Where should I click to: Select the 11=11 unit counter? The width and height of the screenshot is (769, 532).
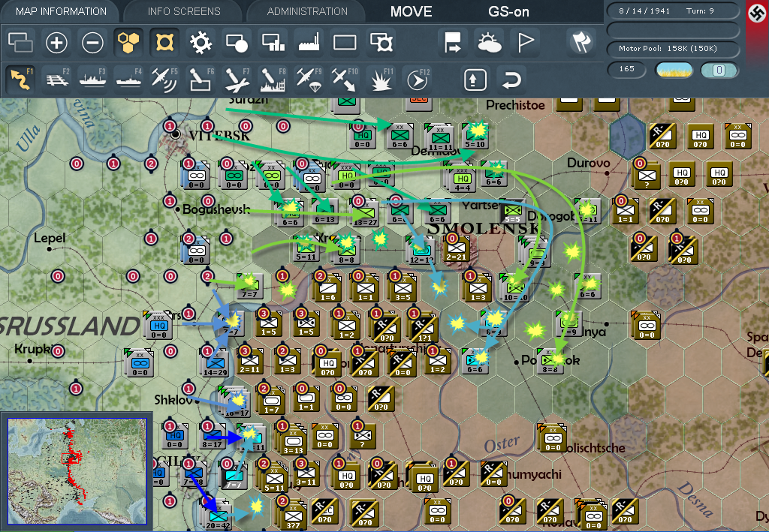coord(440,139)
